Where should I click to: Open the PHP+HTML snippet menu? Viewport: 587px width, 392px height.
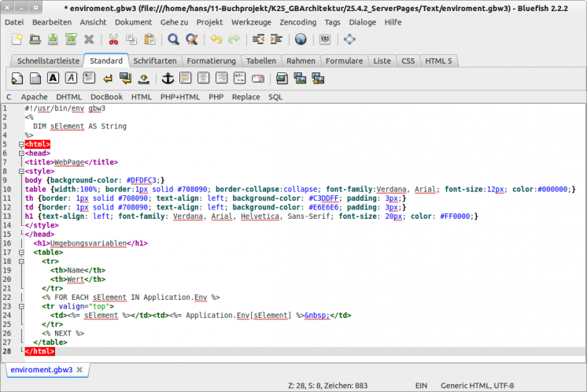[x=180, y=97]
